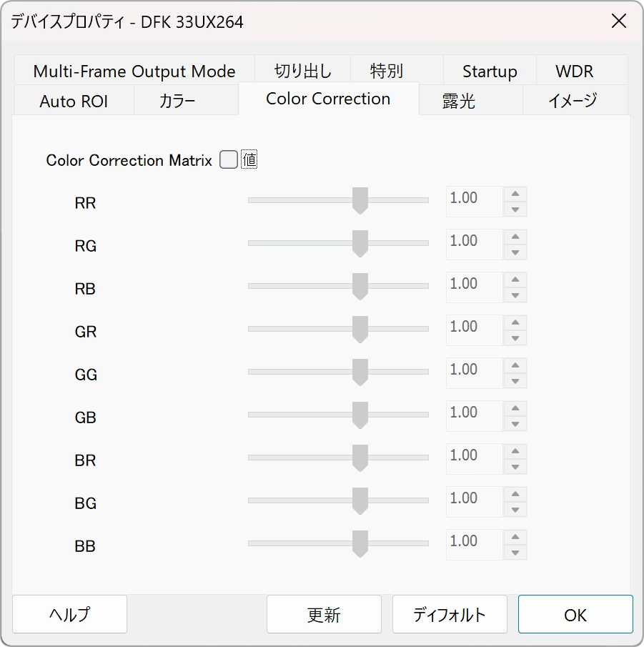Open the 露光 tab
644x647 pixels.
(x=458, y=101)
